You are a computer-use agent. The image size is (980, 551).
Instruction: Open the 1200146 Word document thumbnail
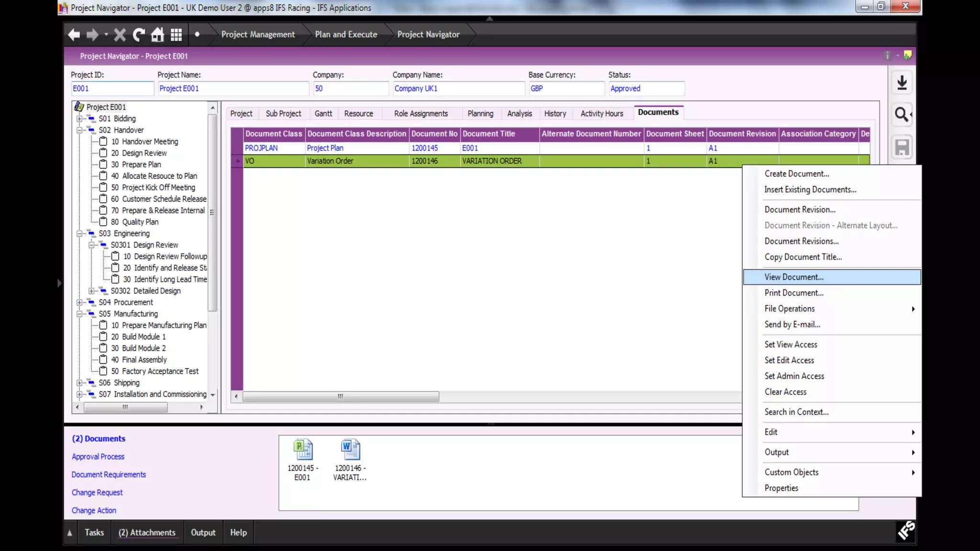point(350,450)
